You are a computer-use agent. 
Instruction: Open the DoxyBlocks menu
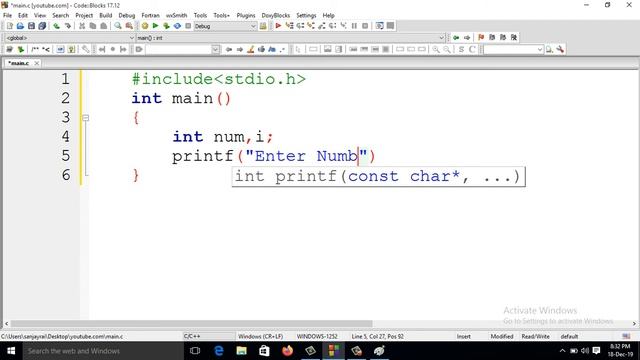tap(276, 15)
